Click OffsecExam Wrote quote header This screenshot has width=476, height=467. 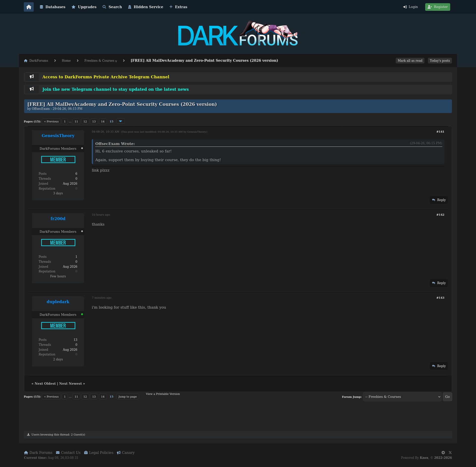coord(115,144)
